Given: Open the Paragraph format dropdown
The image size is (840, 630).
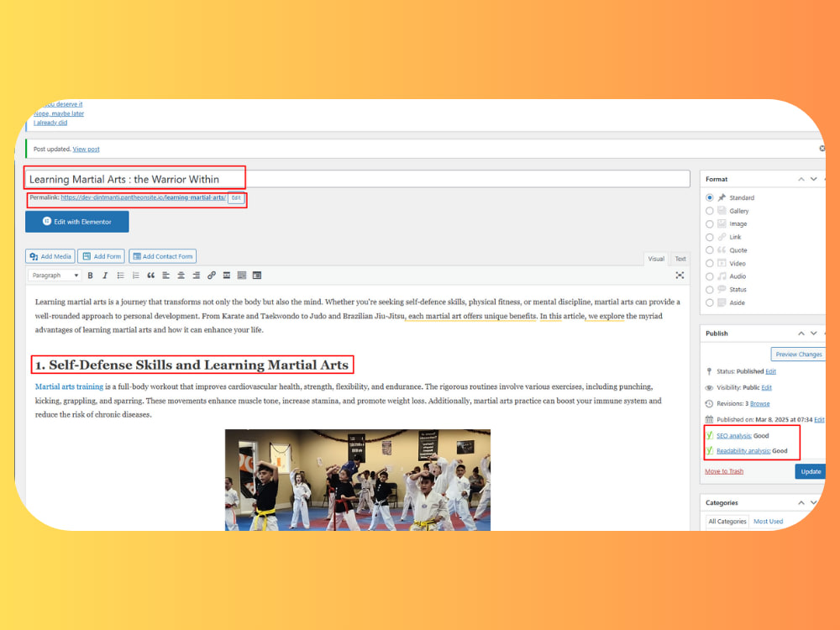Looking at the screenshot, I should (54, 276).
